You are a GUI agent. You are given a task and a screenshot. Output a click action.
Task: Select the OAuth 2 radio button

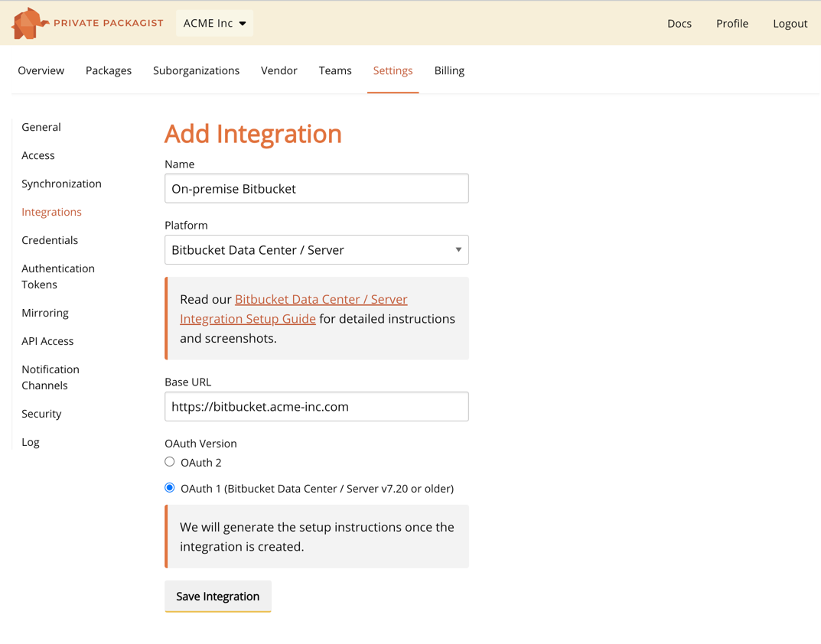(170, 462)
